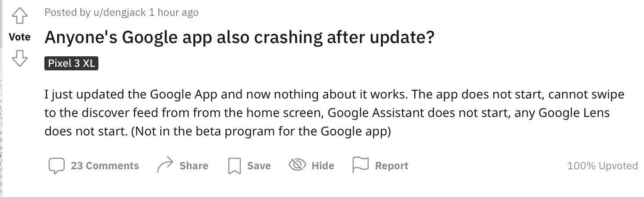Click the Save bookmark icon
The height and width of the screenshot is (197, 644).
pyautogui.click(x=235, y=166)
